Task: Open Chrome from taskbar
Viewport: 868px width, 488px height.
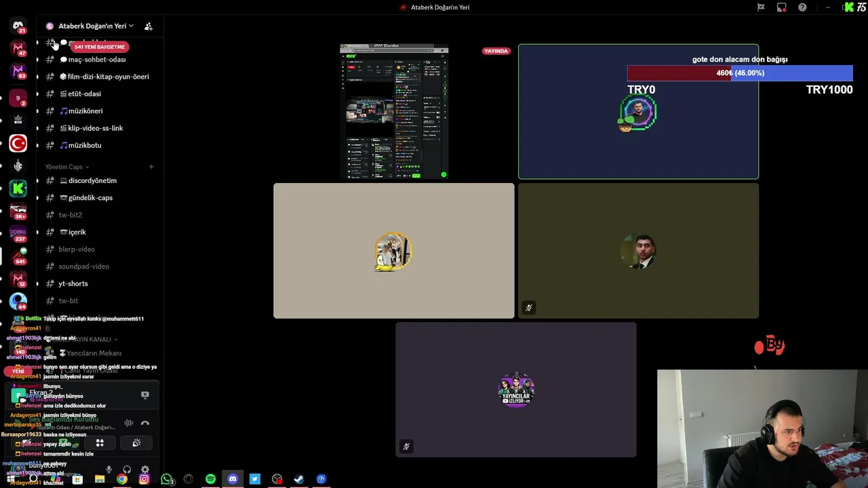Action: click(121, 479)
